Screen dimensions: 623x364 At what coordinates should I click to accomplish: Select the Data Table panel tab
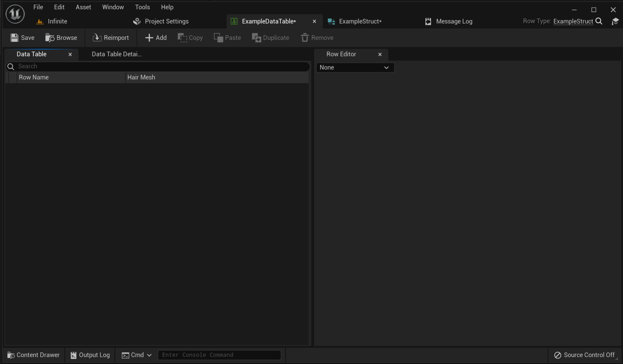pyautogui.click(x=31, y=54)
